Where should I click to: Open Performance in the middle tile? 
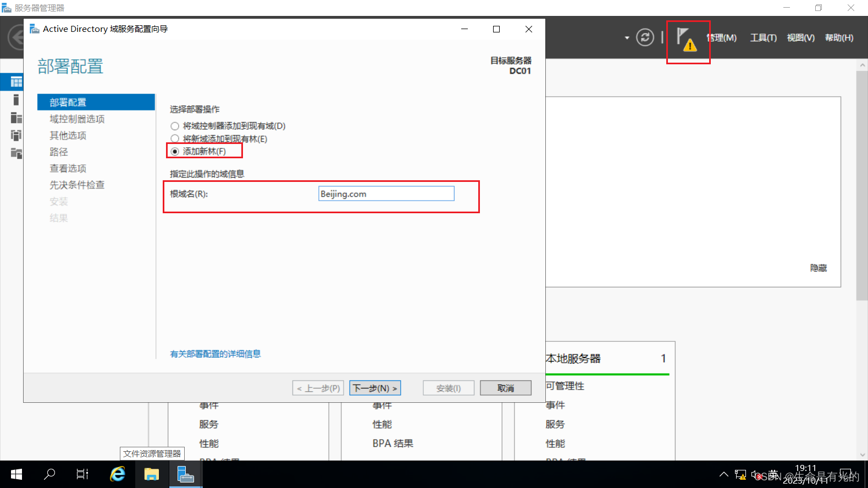pos(382,424)
